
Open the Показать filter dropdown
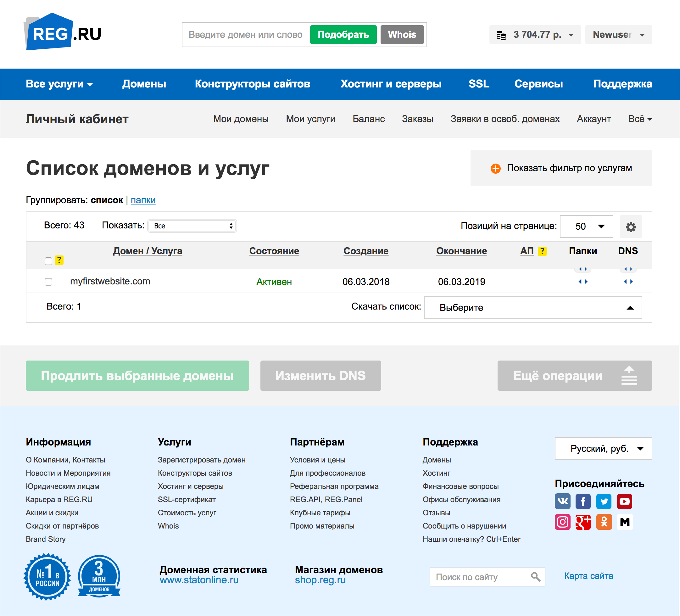pyautogui.click(x=192, y=226)
